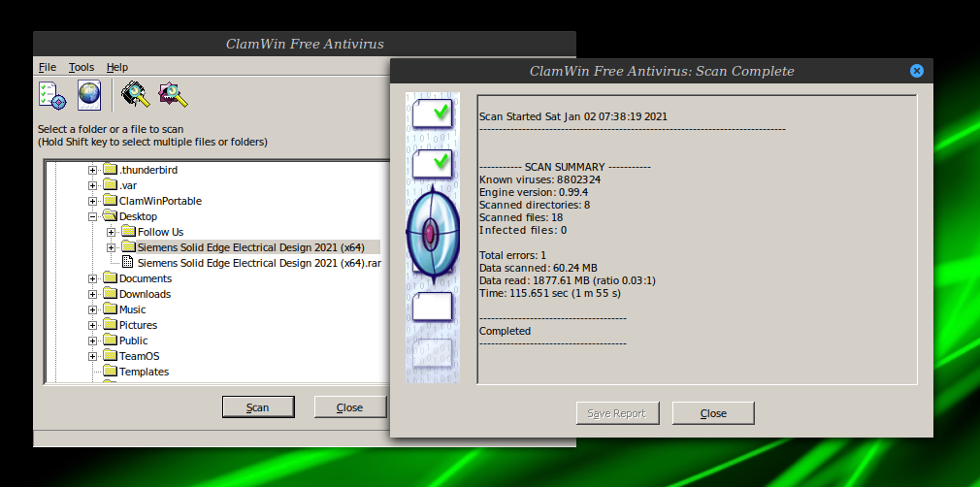Select the Templates folder
Image resolution: width=980 pixels, height=487 pixels.
[x=145, y=372]
